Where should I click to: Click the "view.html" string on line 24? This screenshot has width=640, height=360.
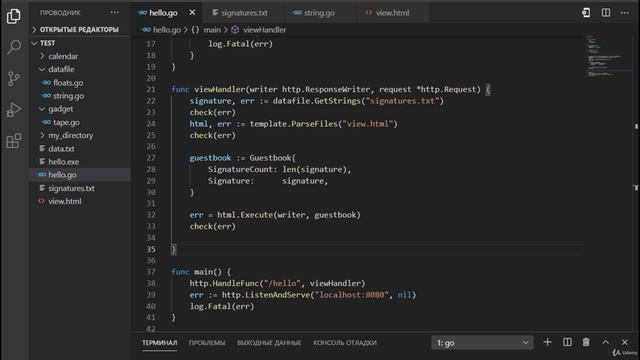367,124
